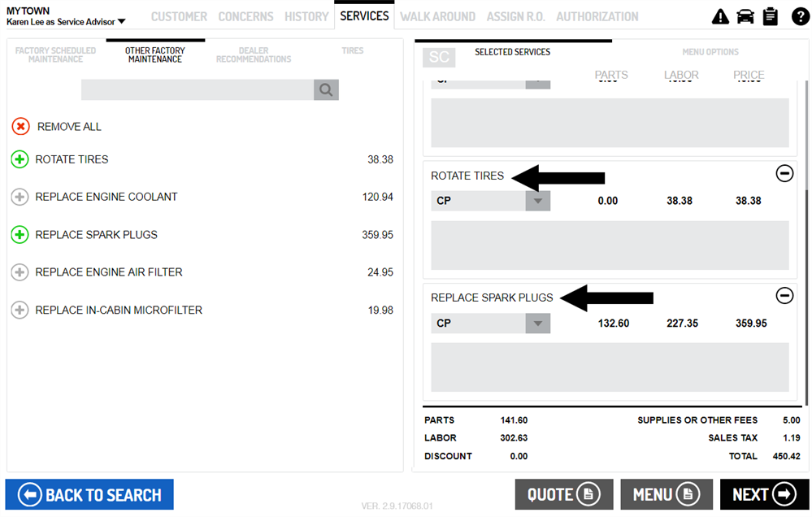This screenshot has height=517, width=812.
Task: Open the help question mark icon
Action: pyautogui.click(x=799, y=17)
